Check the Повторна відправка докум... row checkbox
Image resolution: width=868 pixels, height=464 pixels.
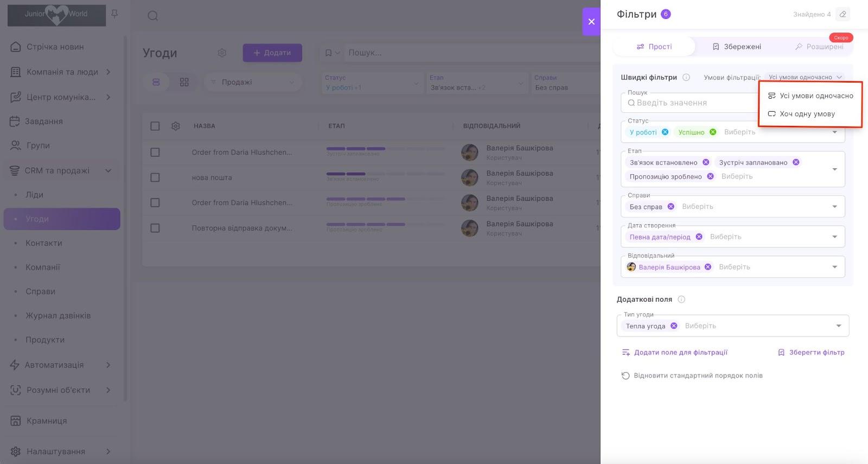coord(155,228)
